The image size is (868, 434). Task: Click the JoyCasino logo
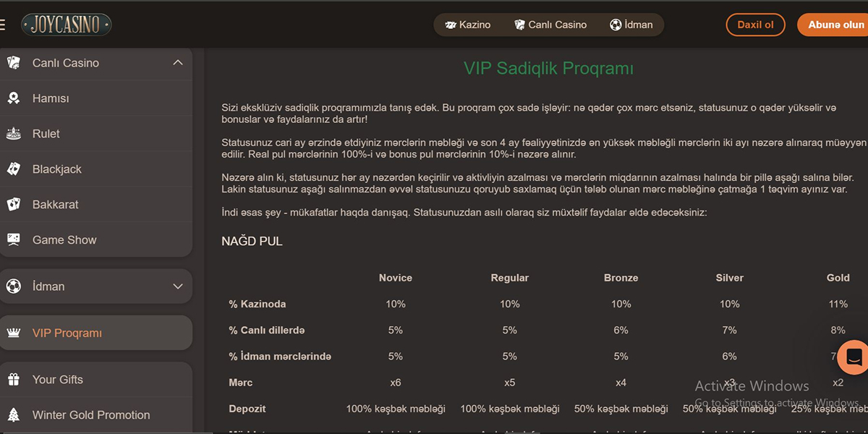[66, 25]
